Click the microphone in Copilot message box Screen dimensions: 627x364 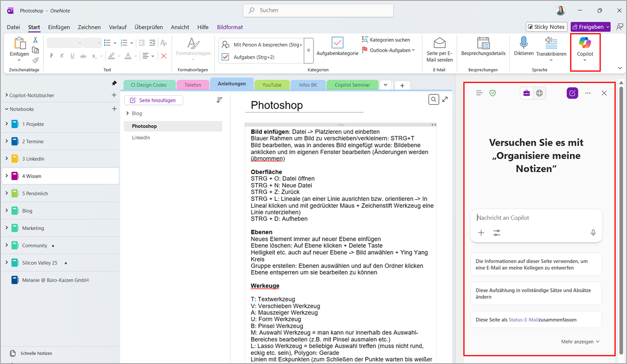point(593,233)
